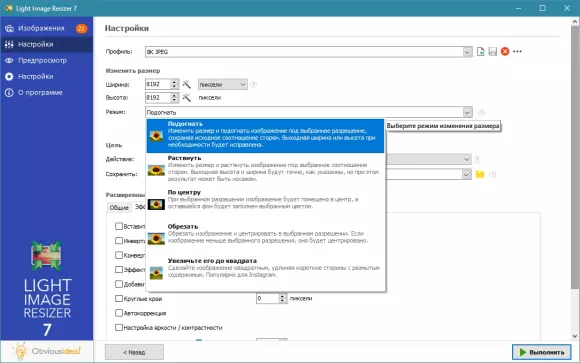Click the scrollbar down arrow at the bottom right

[x=575, y=336]
